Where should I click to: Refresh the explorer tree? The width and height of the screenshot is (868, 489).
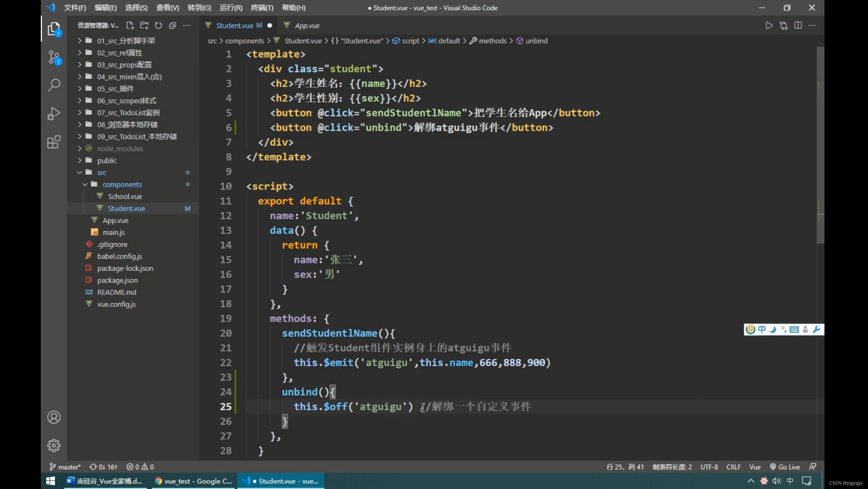158,26
